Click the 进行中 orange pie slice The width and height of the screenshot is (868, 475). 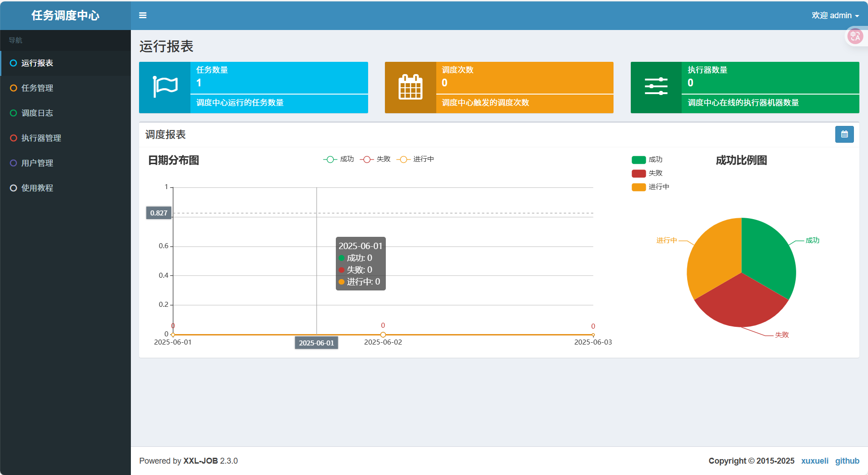coord(711,255)
